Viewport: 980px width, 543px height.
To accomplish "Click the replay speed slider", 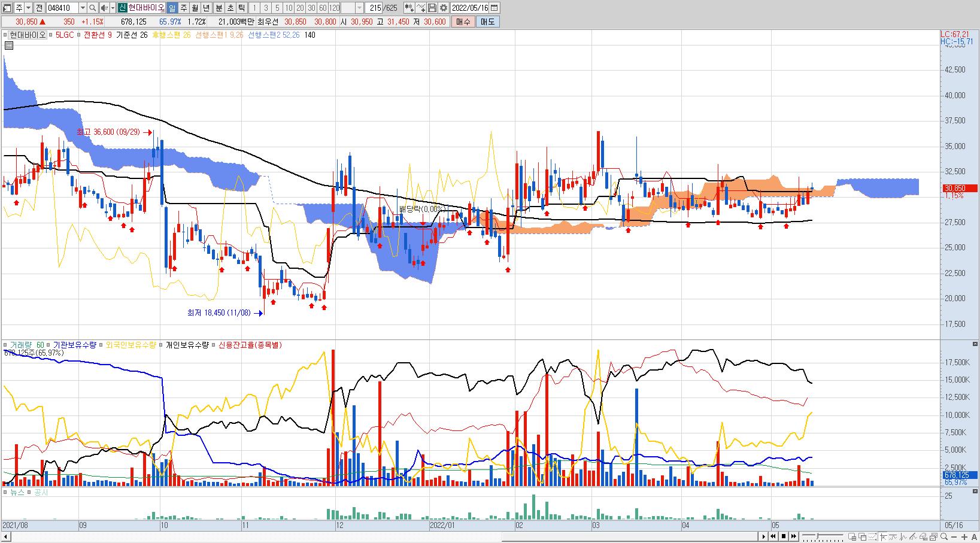I will click(x=823, y=536).
